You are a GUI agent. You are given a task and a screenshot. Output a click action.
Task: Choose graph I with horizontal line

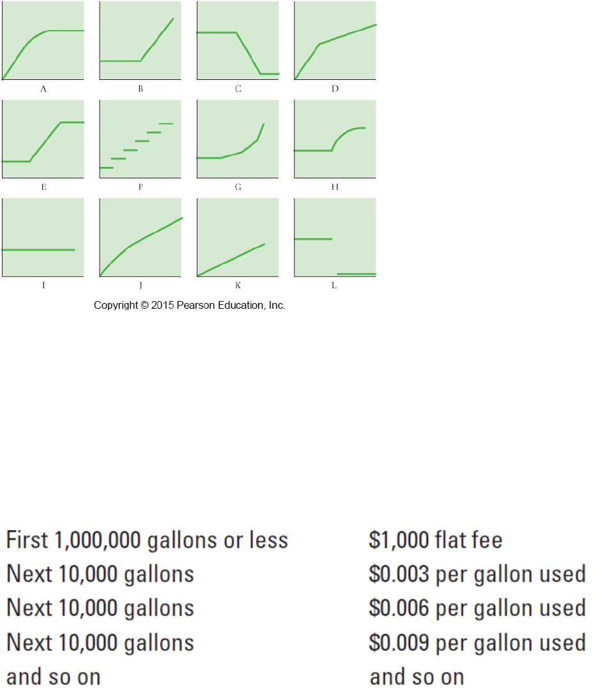tap(43, 238)
